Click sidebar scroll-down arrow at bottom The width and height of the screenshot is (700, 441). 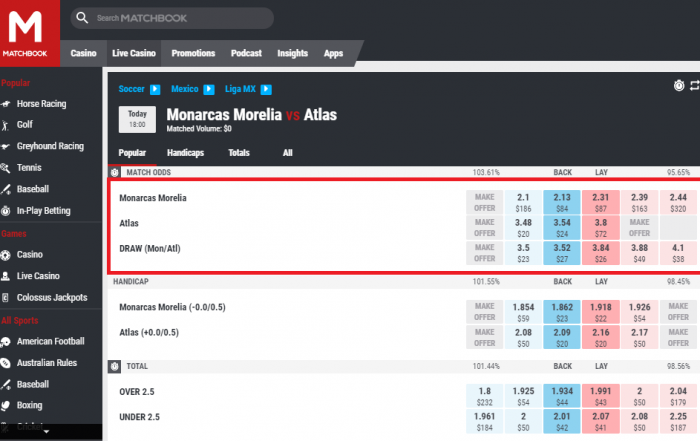pyautogui.click(x=46, y=432)
